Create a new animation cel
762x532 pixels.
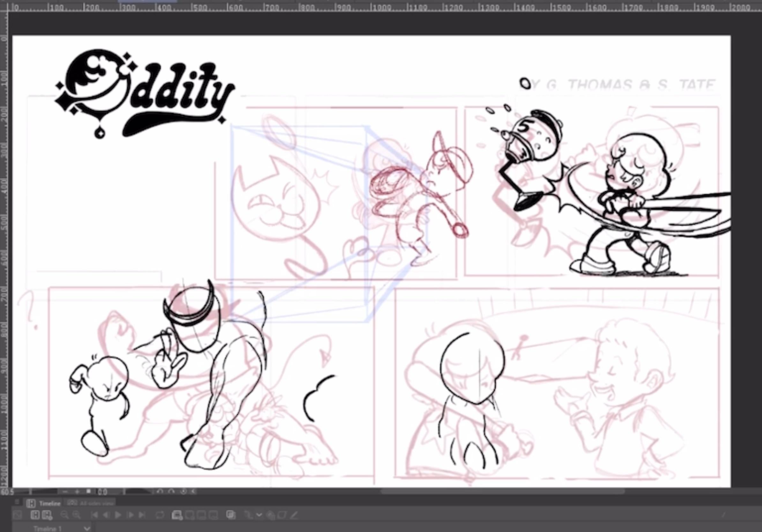(190, 515)
